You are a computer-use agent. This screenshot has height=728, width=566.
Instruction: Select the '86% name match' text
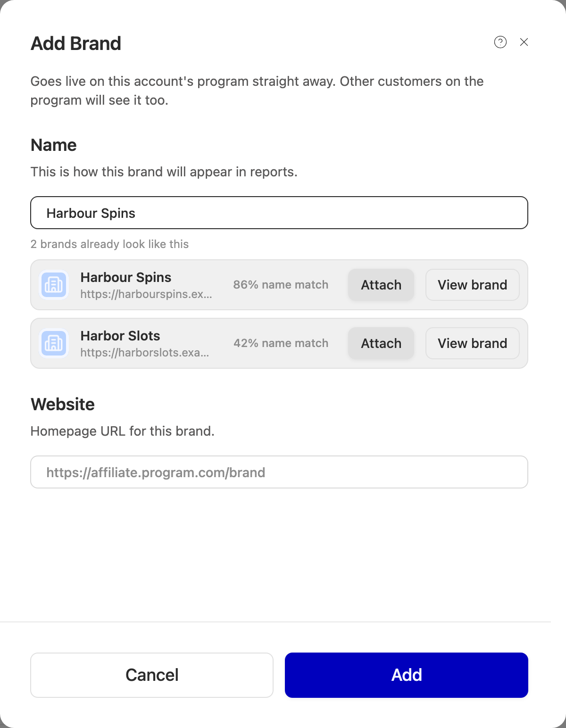[281, 285]
